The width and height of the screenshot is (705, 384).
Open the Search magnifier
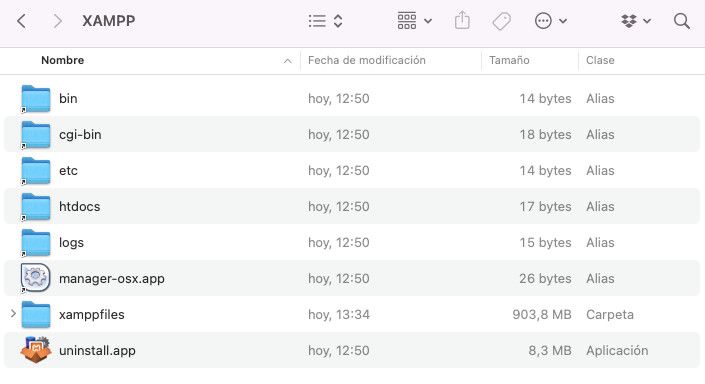(682, 21)
